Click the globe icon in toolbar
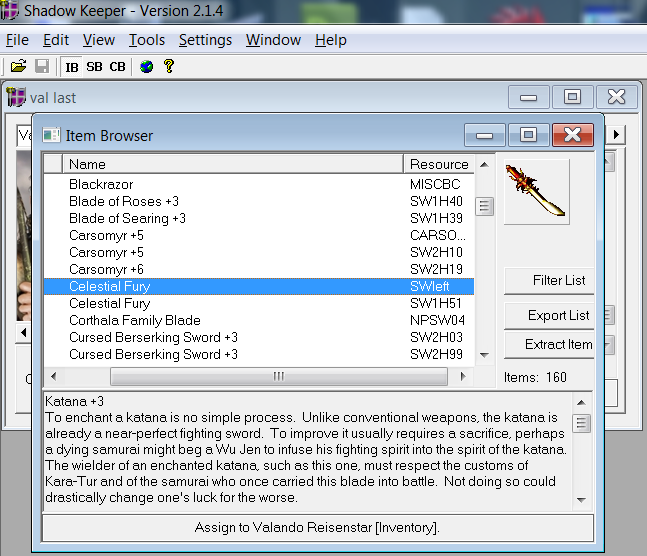 click(x=146, y=67)
